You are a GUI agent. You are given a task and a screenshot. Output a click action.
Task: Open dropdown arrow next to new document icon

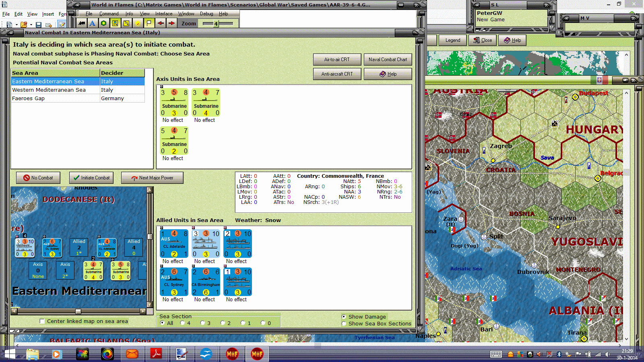coord(16,25)
